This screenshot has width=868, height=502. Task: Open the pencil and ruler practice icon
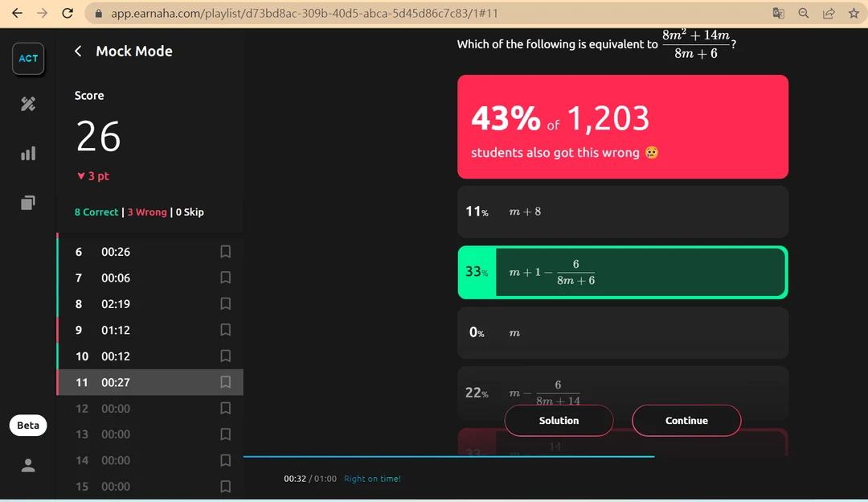tap(28, 104)
